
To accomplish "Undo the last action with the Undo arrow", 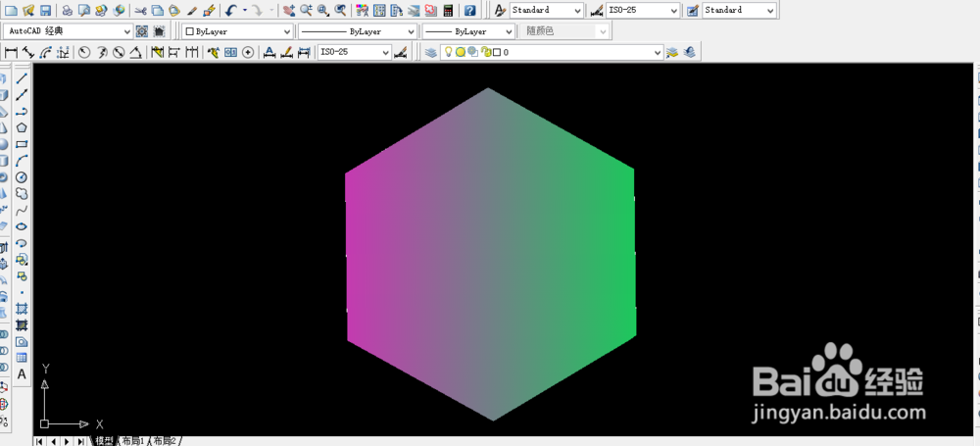I will 230,11.
